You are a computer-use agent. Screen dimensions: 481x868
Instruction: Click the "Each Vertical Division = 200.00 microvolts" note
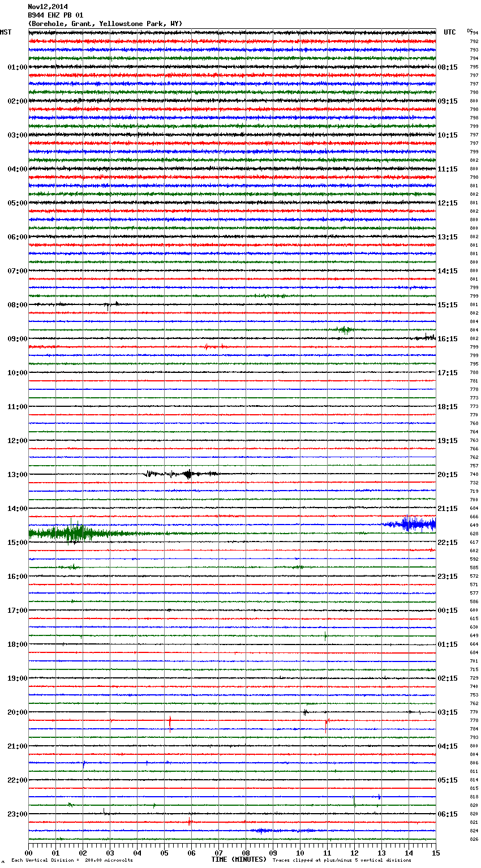pyautogui.click(x=72, y=860)
